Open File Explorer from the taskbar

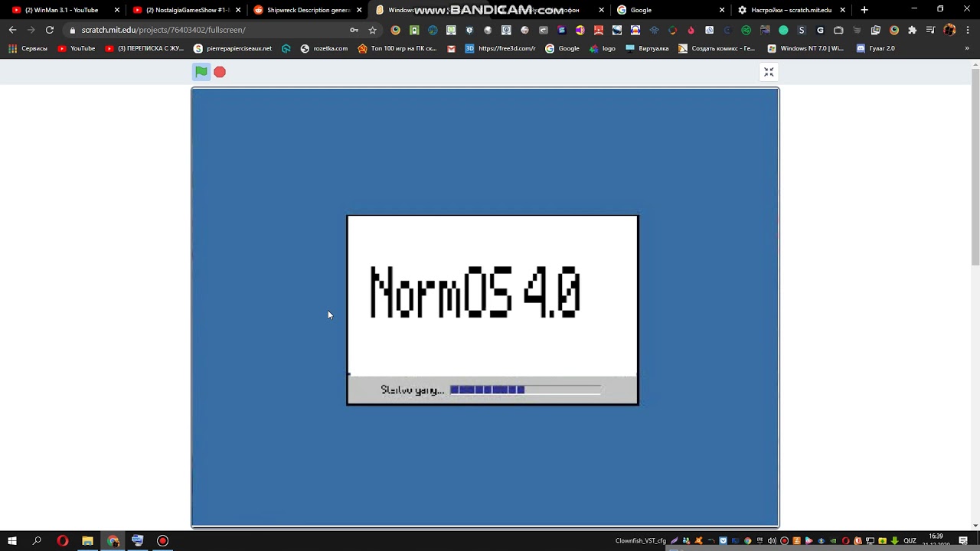87,541
